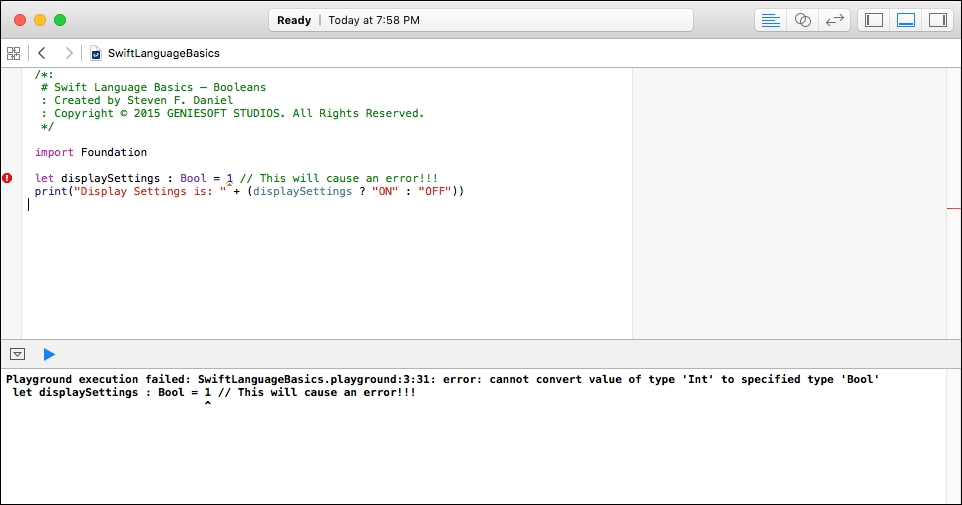Go back in editor history
962x505 pixels.
point(42,53)
